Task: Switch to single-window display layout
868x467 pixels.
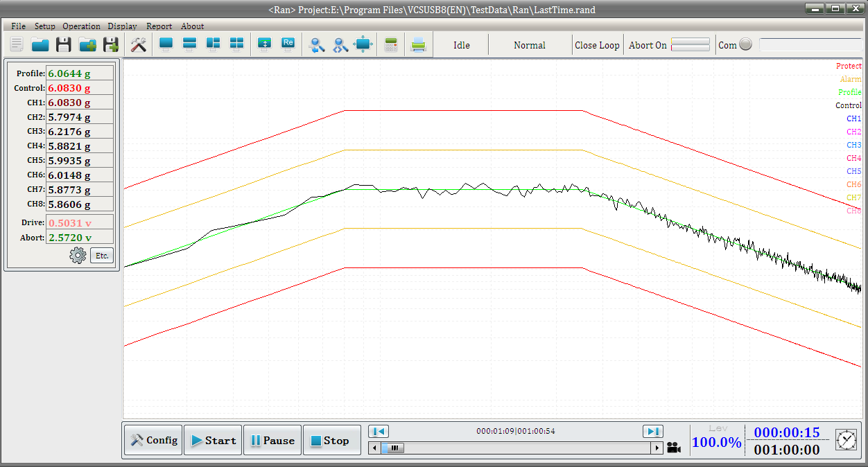Action: 166,44
